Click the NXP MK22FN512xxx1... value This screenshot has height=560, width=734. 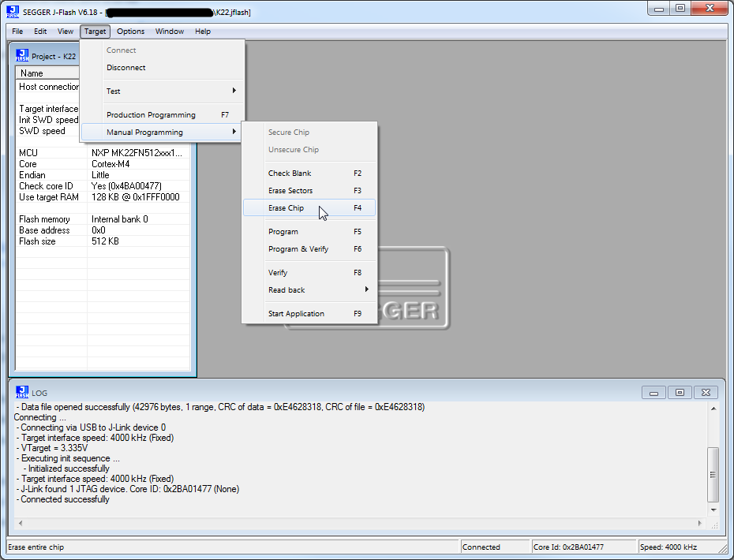(137, 153)
